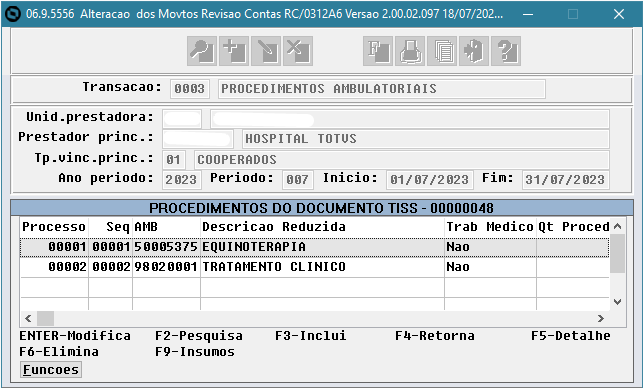The height and width of the screenshot is (388, 643).
Task: Click the Inicio date field 01/07/2023
Action: [x=429, y=180]
